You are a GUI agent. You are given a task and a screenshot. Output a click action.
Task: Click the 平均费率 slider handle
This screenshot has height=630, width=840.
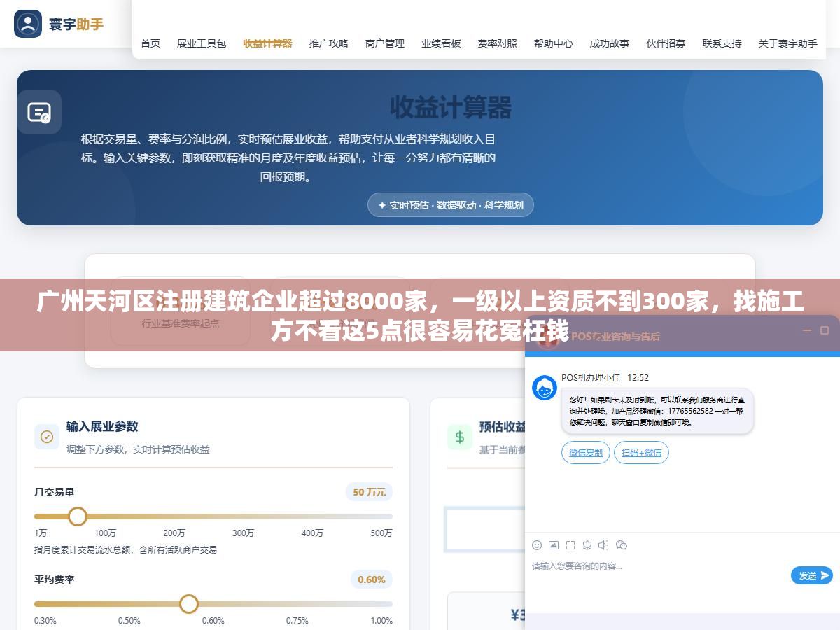(189, 604)
